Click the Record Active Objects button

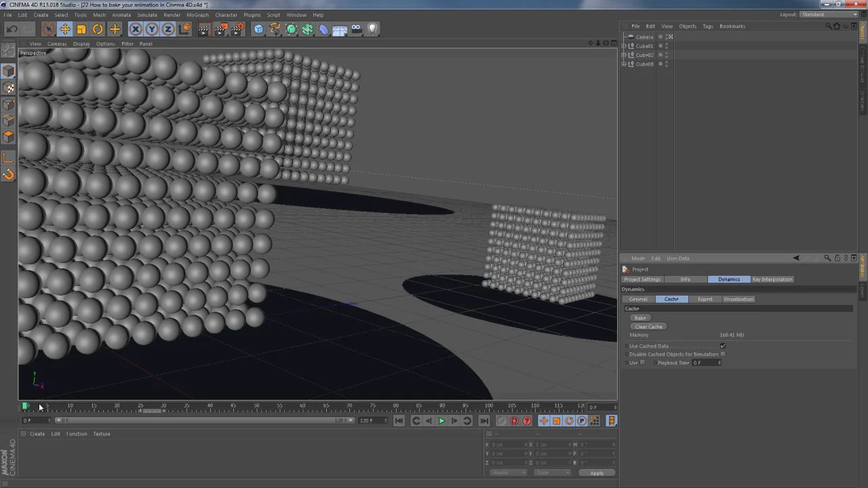point(501,421)
